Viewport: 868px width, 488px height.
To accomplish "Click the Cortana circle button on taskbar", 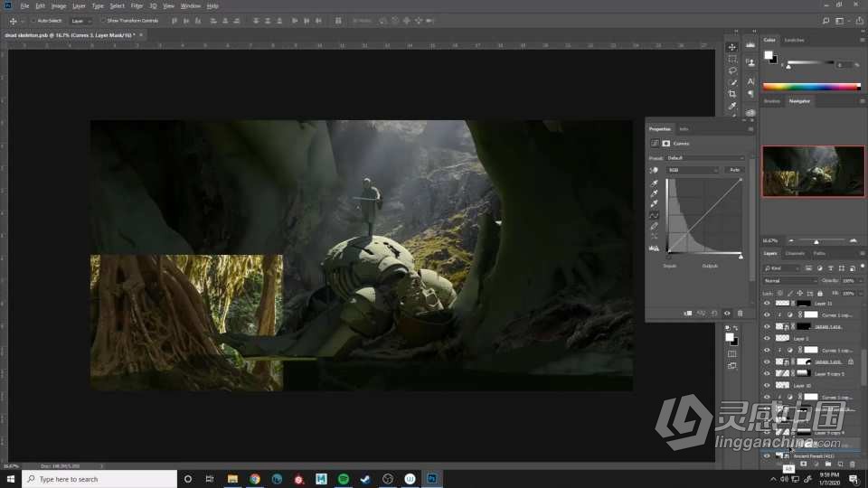I will [188, 479].
